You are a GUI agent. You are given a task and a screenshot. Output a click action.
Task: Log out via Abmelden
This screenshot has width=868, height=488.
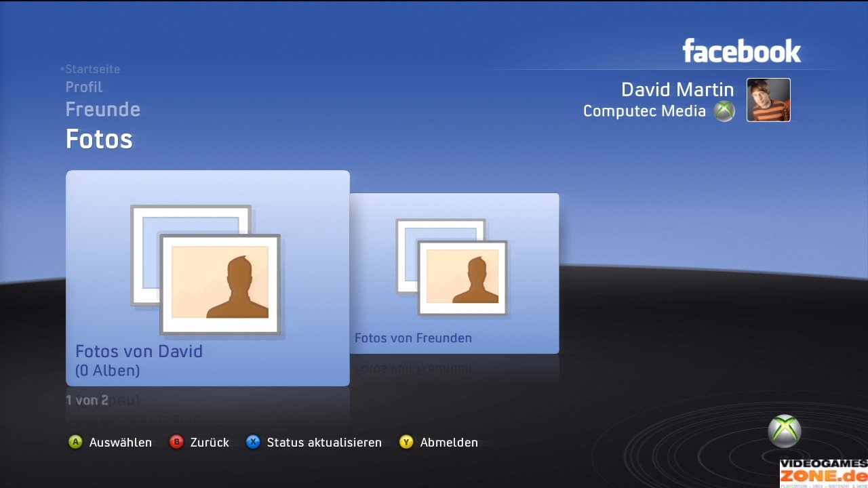tap(449, 443)
